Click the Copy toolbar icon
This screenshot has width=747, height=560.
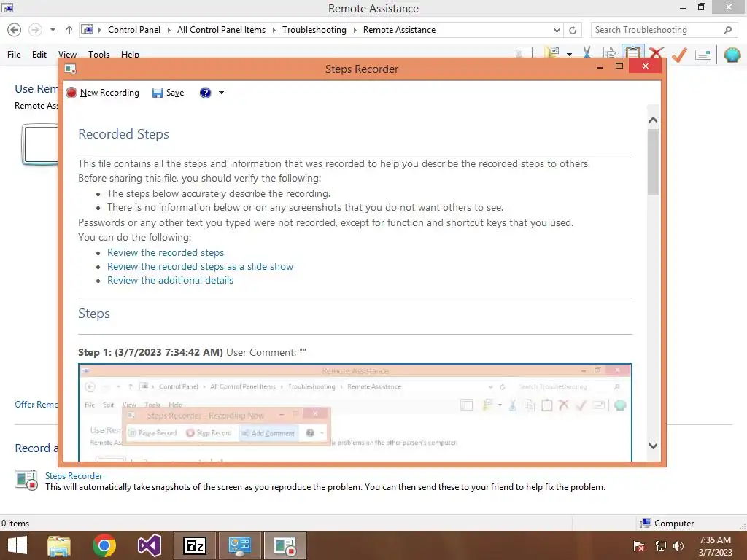coord(610,52)
